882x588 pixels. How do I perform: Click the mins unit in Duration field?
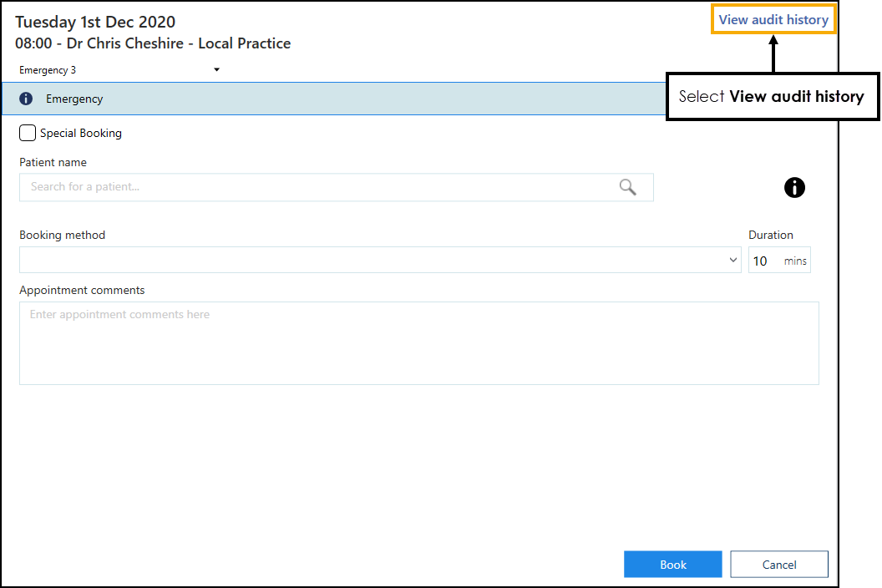click(795, 261)
